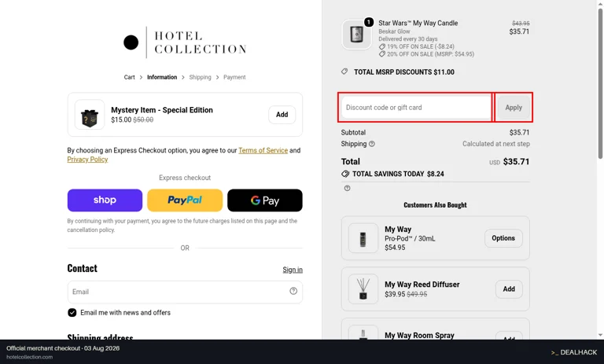The image size is (604, 364).
Task: Click the 'hotelcollection.com' text in bottom bar
Action: coord(30,357)
